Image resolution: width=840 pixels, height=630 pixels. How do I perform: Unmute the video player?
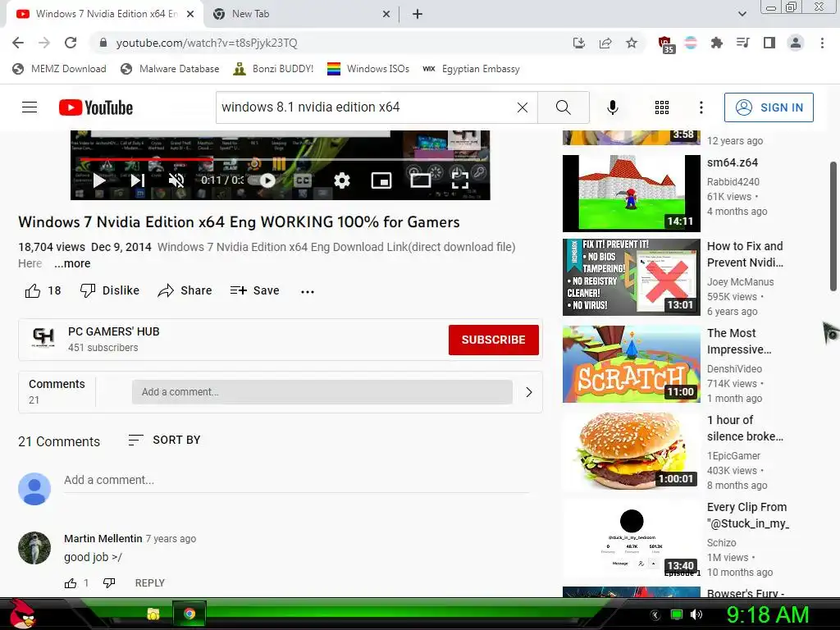click(176, 180)
